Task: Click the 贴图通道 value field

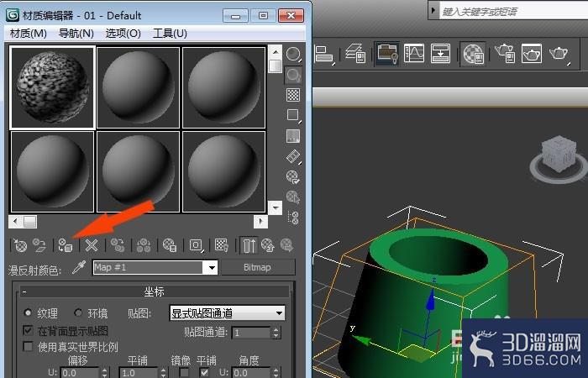Action: coord(251,333)
